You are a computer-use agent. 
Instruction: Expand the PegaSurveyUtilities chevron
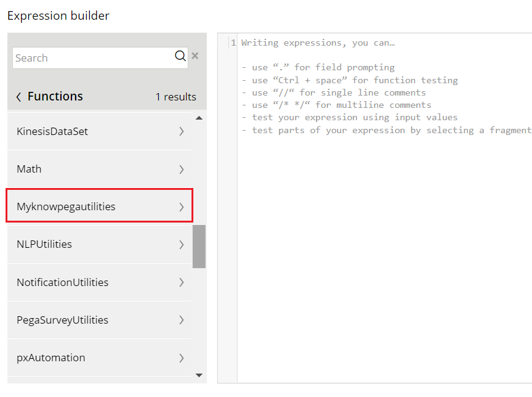click(182, 320)
